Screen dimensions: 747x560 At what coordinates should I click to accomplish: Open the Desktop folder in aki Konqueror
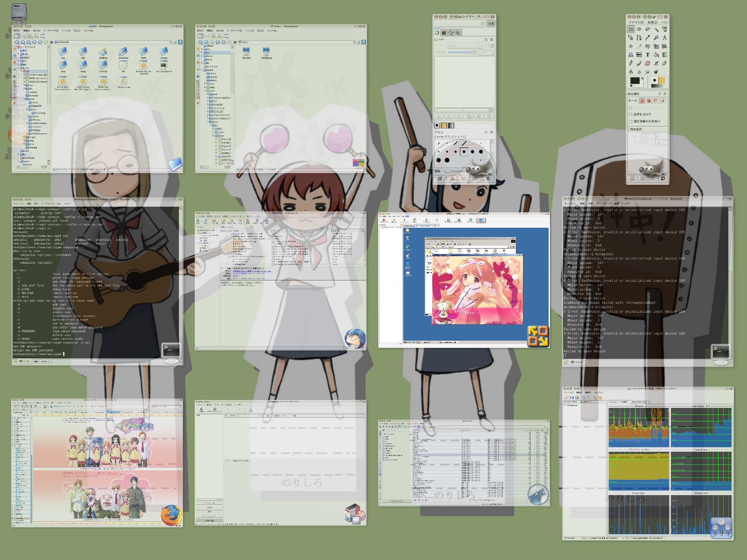tap(103, 53)
